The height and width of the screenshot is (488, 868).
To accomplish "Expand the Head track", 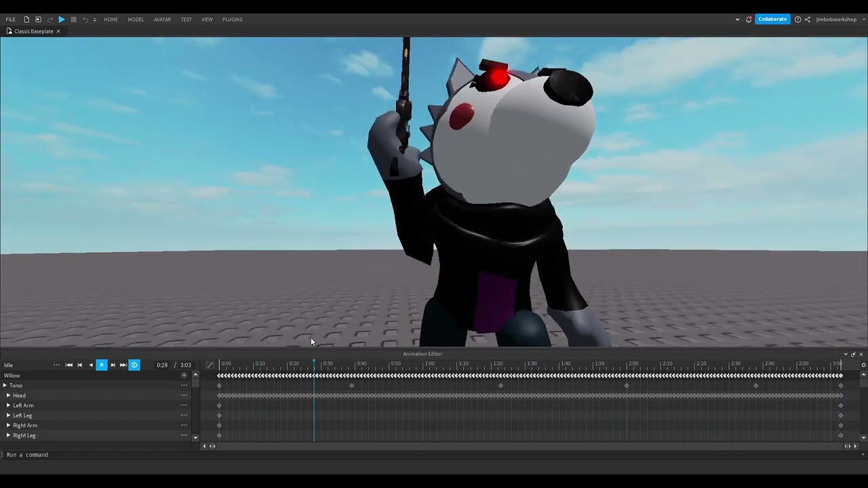I will [8, 396].
